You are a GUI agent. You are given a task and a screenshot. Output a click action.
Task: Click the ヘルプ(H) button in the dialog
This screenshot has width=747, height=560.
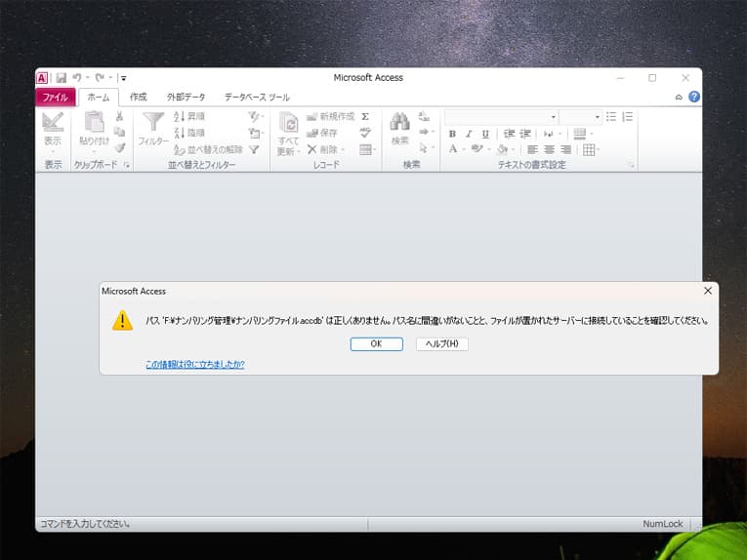(442, 343)
